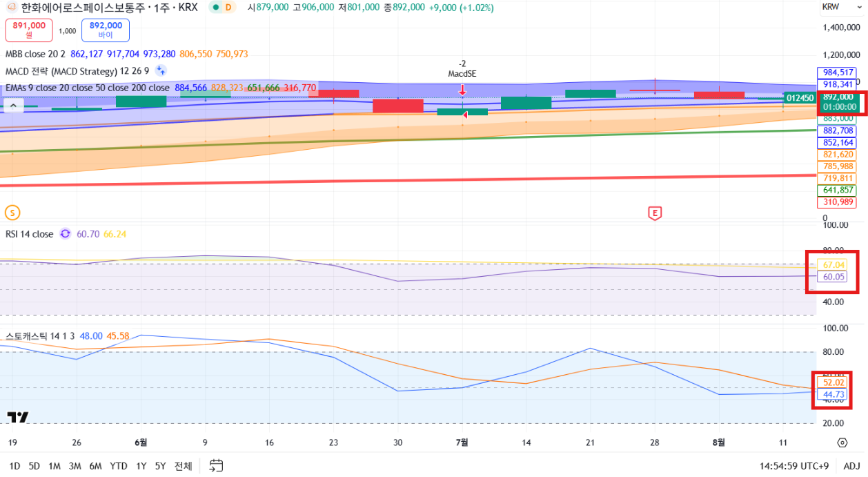The image size is (868, 477).
Task: Select the YTD time range
Action: click(119, 466)
